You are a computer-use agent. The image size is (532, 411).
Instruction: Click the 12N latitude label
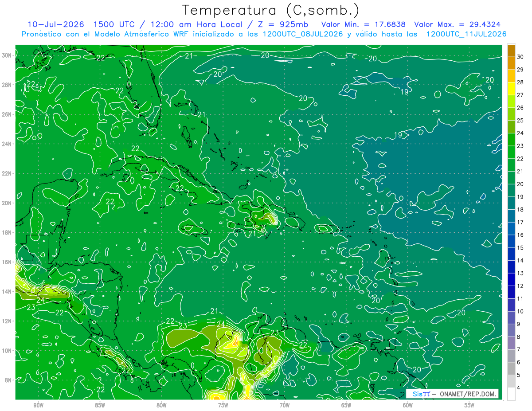pyautogui.click(x=8, y=321)
